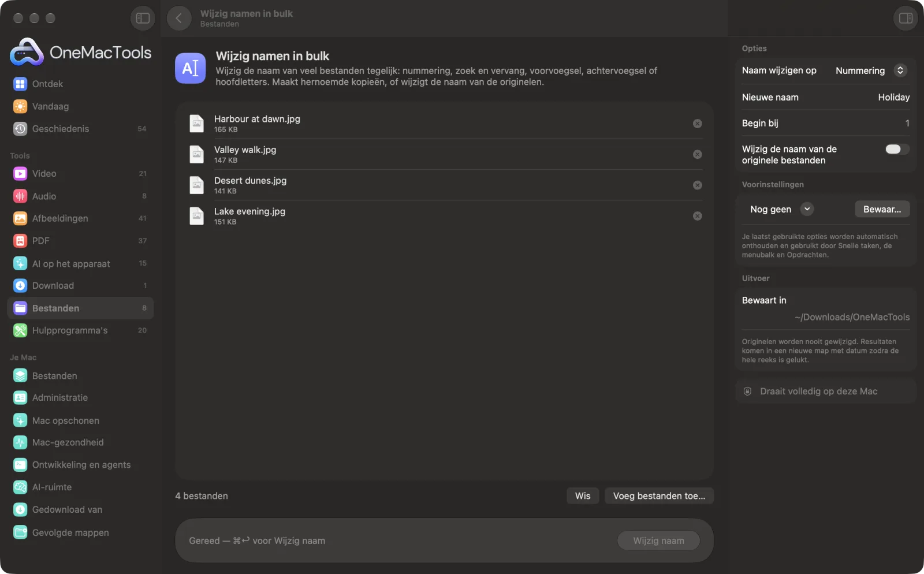Select the Harbour at dawn.jpg file row
Image resolution: width=924 pixels, height=574 pixels.
pos(445,124)
